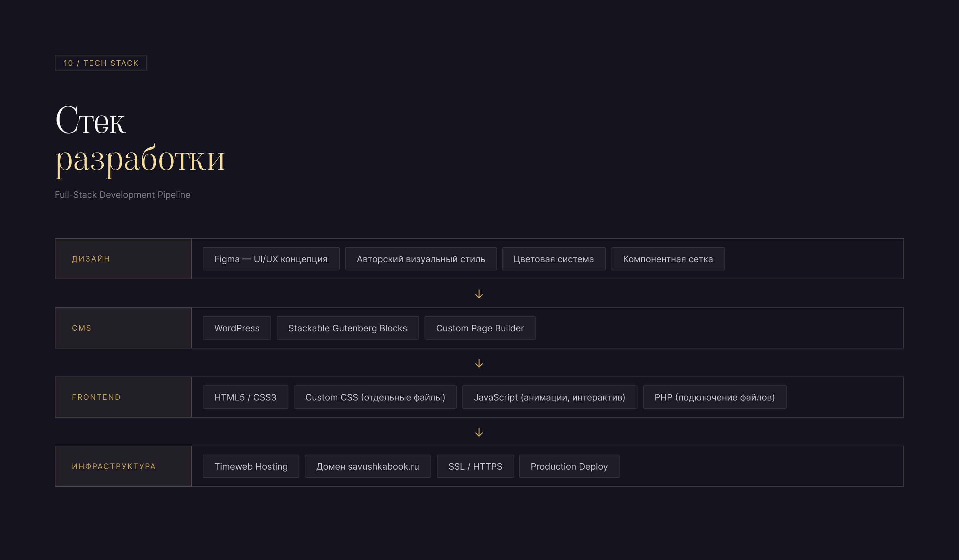Select the SSL / HTTPS chip
Image resolution: width=959 pixels, height=560 pixels.
[x=475, y=467]
